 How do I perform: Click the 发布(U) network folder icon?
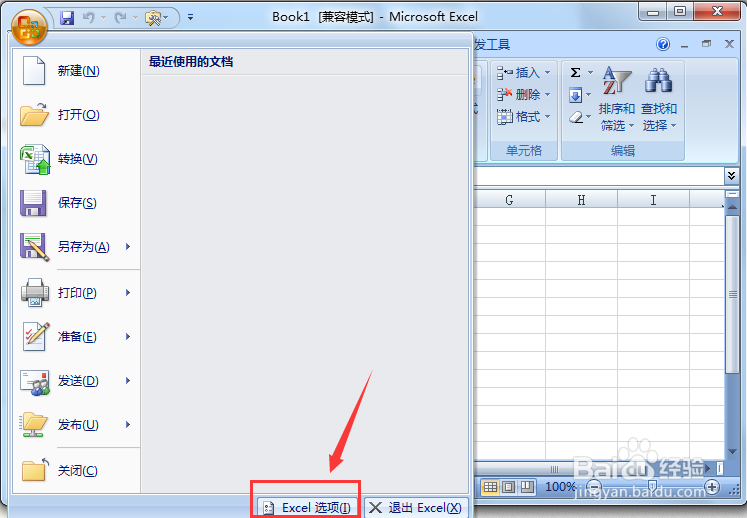(x=33, y=425)
